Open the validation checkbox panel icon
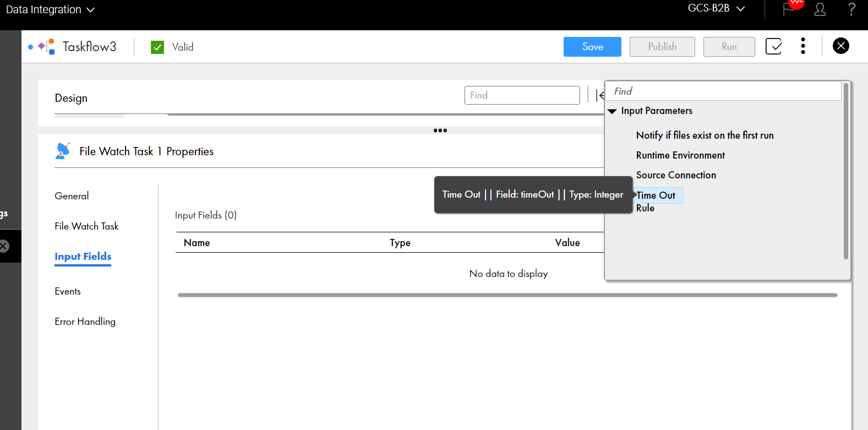This screenshot has height=430, width=868. point(774,46)
